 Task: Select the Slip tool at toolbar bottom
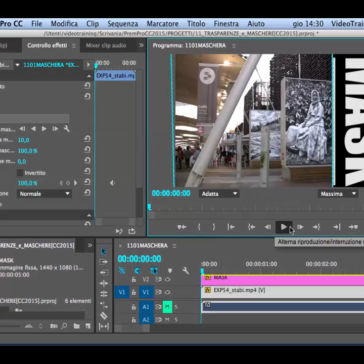104,326
